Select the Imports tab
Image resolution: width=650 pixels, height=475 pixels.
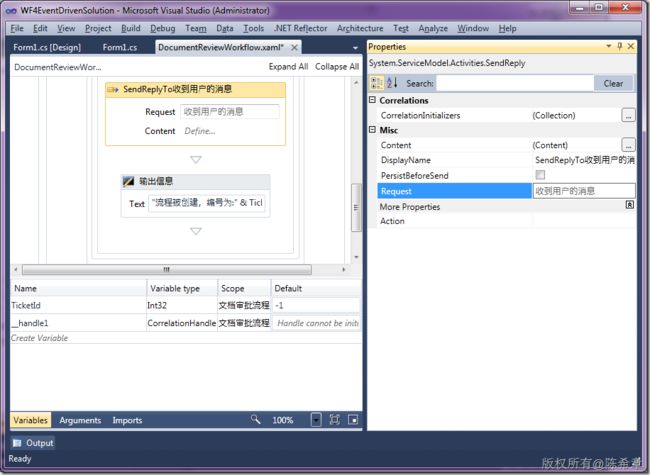pyautogui.click(x=127, y=420)
